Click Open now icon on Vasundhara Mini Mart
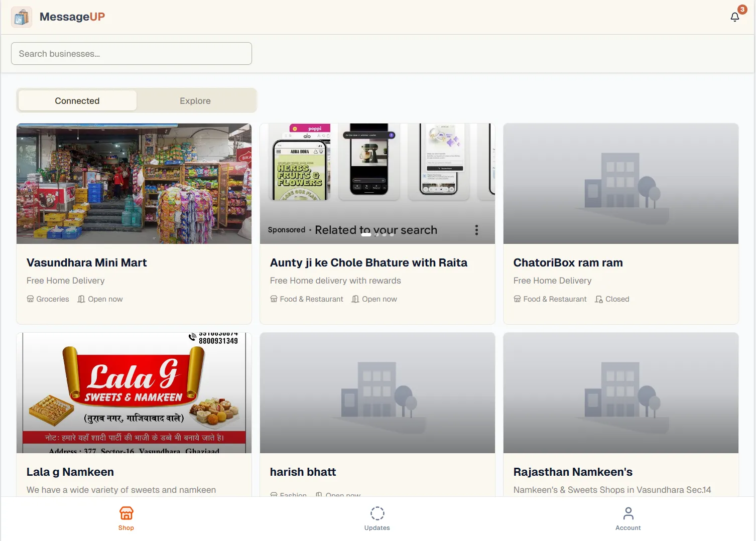Screen dimensions: 756x541 [81, 299]
